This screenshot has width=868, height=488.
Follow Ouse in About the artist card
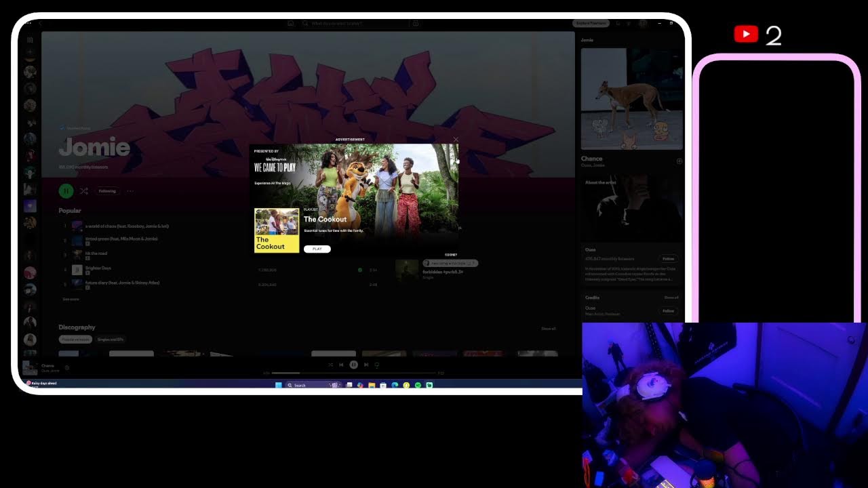pyautogui.click(x=668, y=259)
